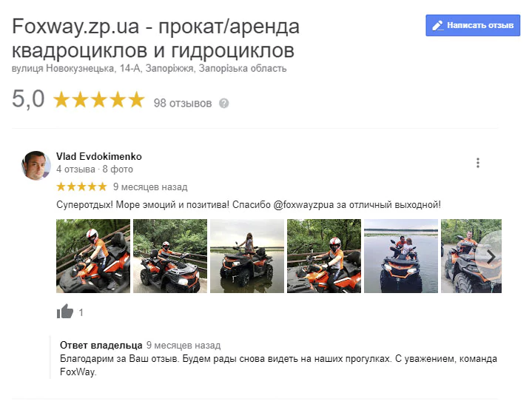The width and height of the screenshot is (532, 410).
Task: Open fourth photo of rider in white helmet
Action: [x=324, y=256]
